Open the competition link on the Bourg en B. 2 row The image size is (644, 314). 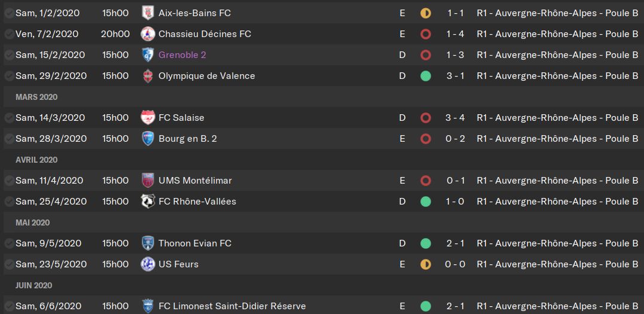click(557, 139)
